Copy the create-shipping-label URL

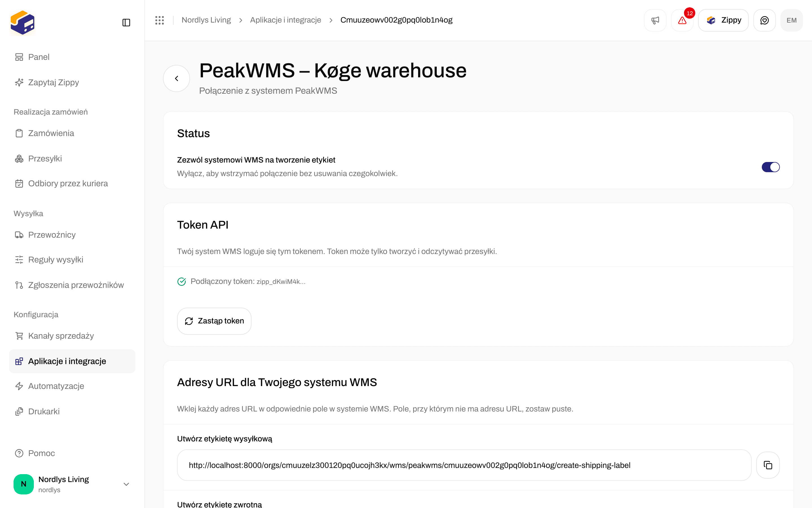coord(768,465)
